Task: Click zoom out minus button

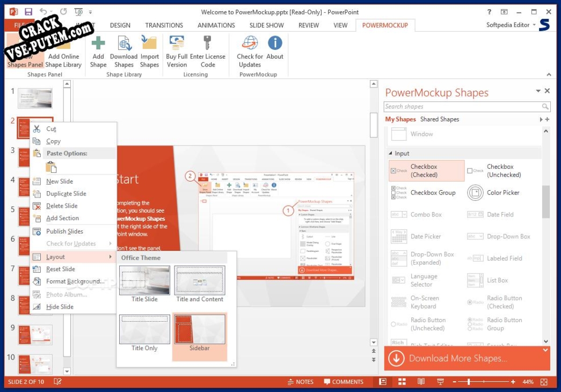Action: click(x=454, y=382)
